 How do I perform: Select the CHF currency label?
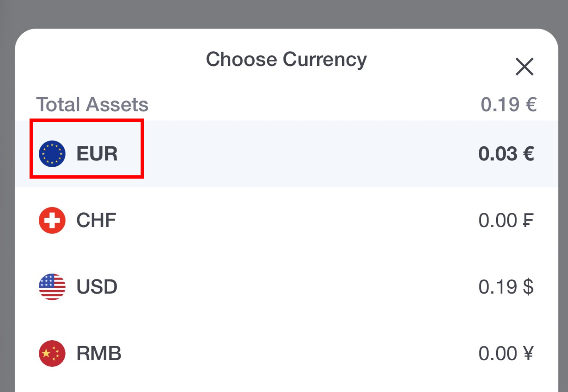(x=96, y=220)
